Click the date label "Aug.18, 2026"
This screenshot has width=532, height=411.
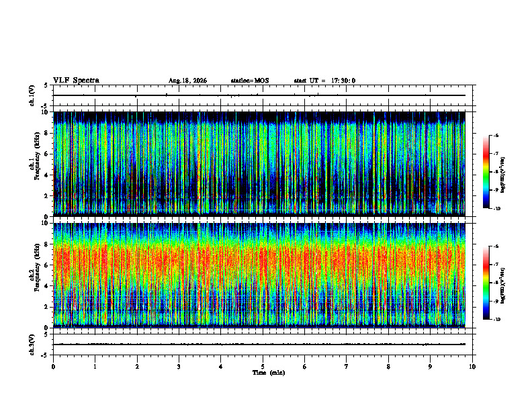coord(187,81)
